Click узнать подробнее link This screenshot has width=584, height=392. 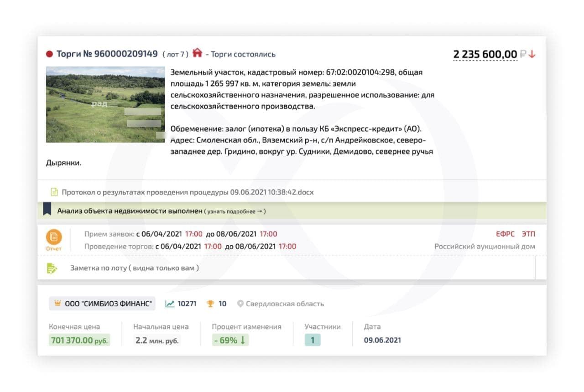click(235, 211)
